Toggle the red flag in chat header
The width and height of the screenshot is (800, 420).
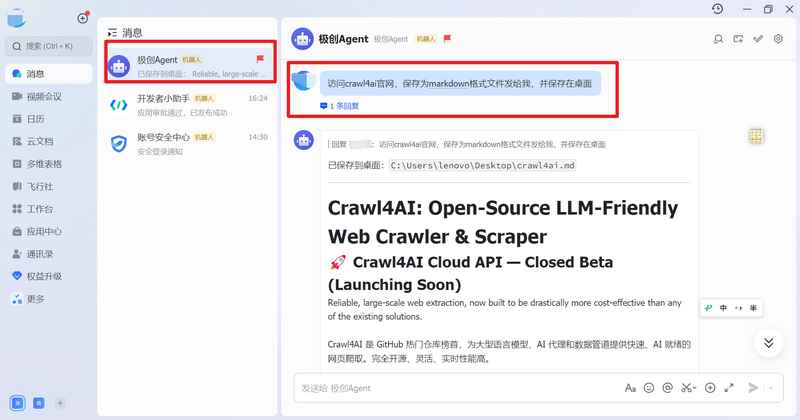[447, 38]
